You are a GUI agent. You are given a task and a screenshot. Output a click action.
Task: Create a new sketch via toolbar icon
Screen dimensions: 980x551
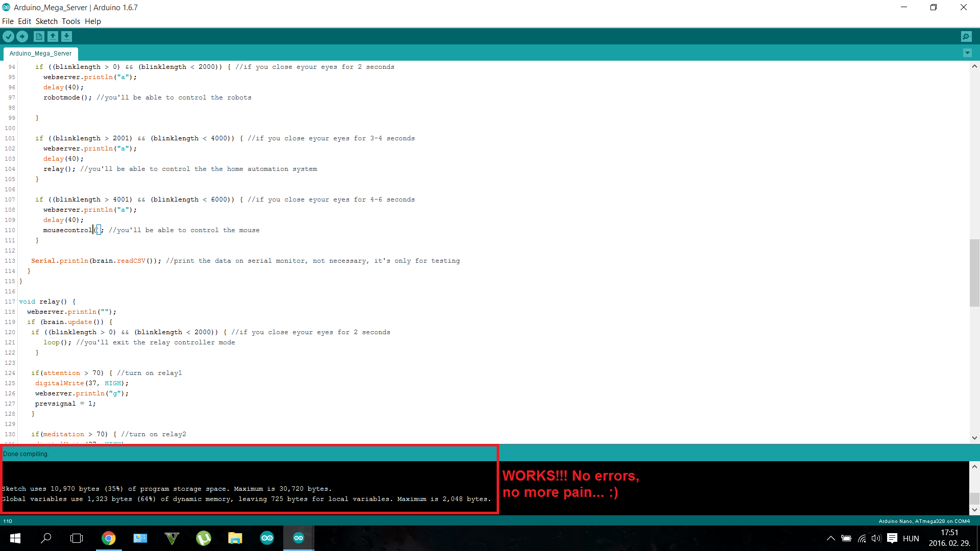(x=39, y=36)
